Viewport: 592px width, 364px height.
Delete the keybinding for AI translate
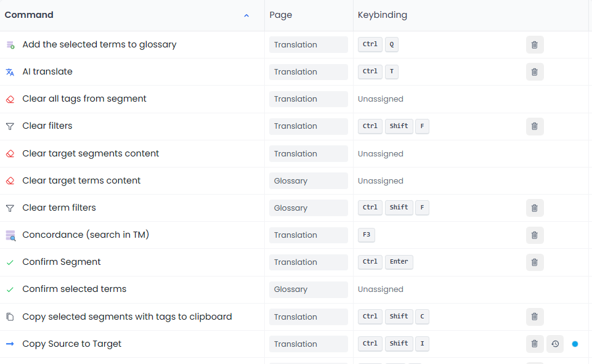534,71
